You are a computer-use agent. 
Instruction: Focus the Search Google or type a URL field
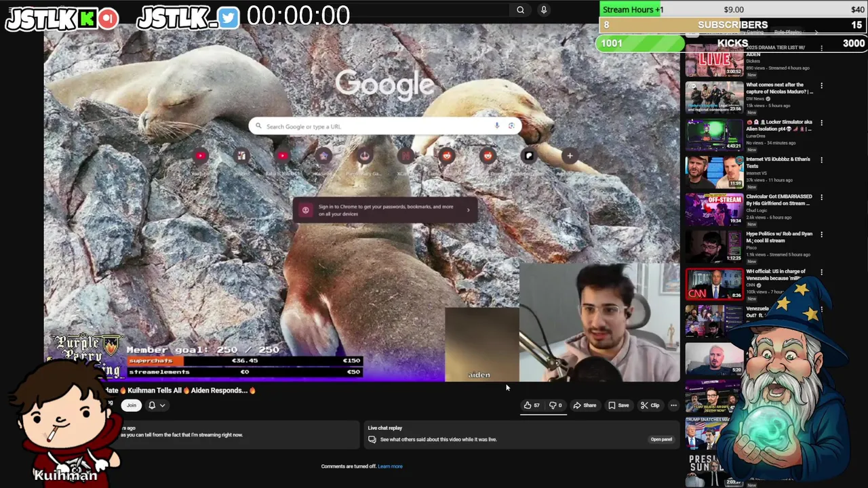tap(385, 126)
